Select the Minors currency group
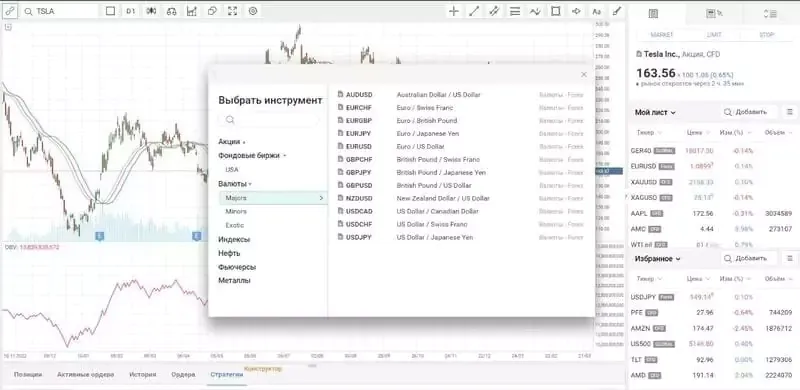 coord(236,211)
